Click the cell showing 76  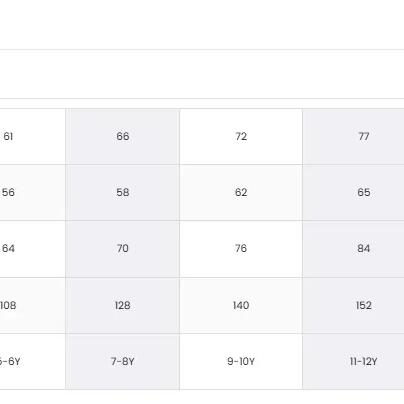point(241,249)
